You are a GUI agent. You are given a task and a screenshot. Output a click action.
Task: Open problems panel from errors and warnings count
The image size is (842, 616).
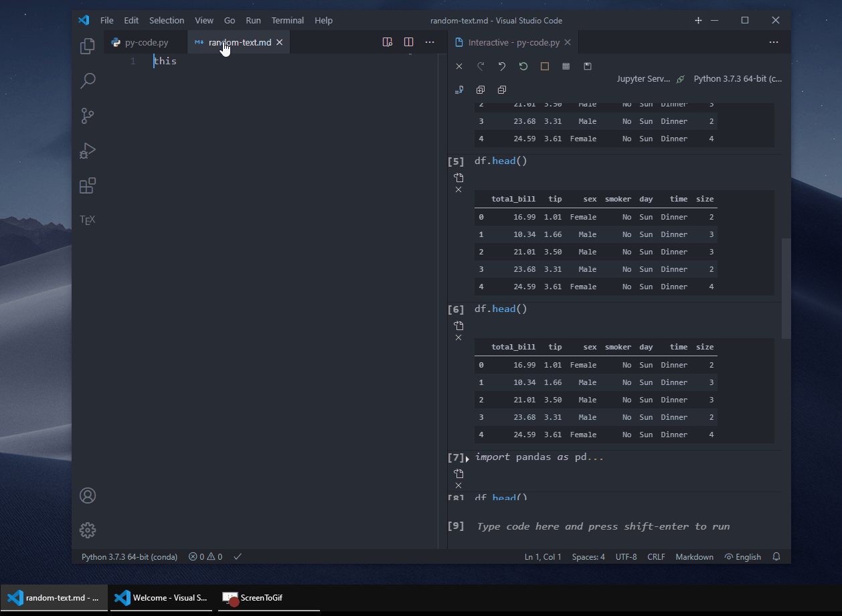[205, 556]
